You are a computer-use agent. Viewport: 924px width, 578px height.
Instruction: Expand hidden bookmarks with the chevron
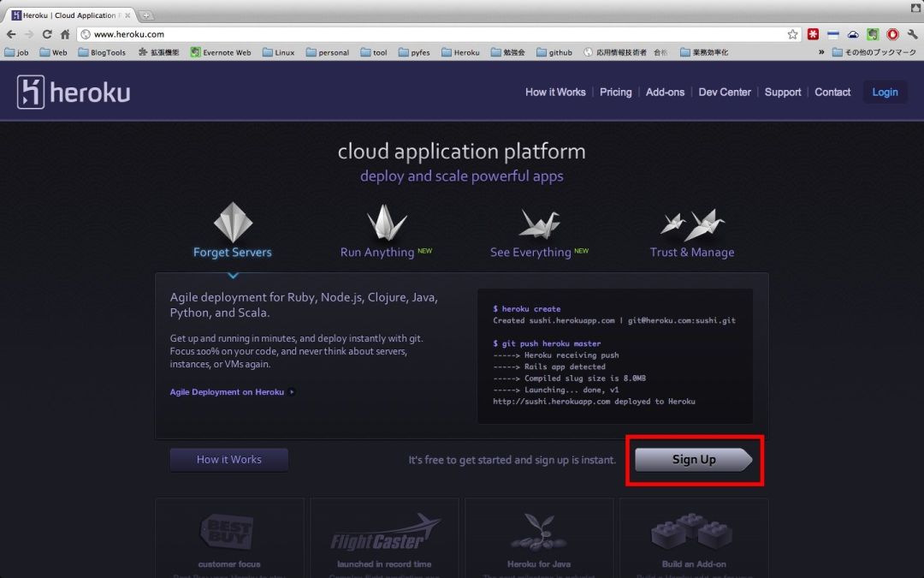tap(820, 52)
